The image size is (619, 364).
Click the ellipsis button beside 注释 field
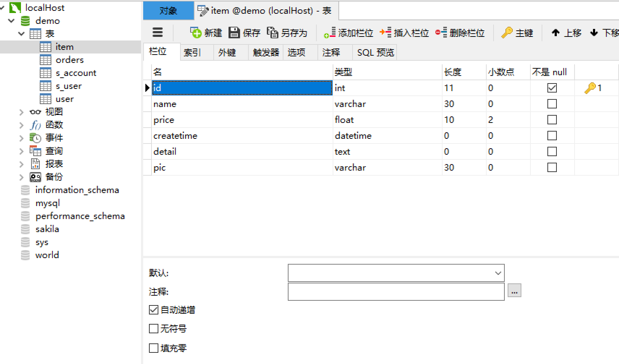[x=514, y=290]
